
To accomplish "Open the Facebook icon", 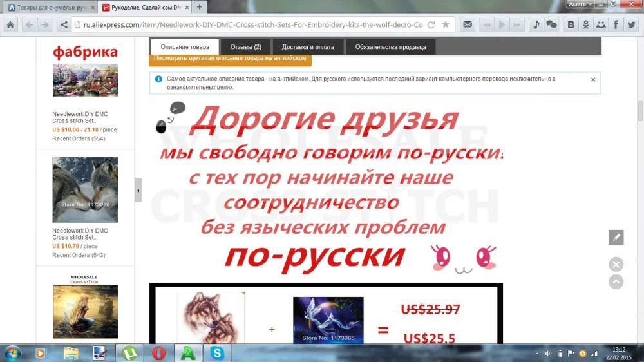I will coord(616,24).
